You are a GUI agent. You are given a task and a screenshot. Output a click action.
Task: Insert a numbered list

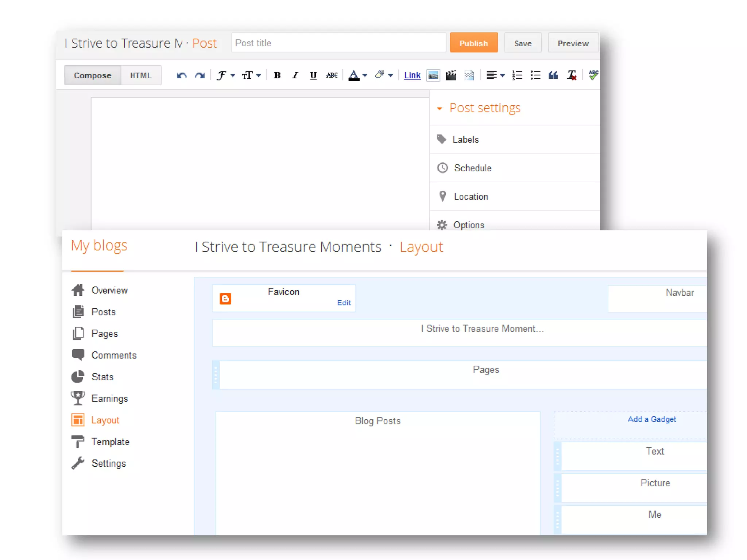click(517, 75)
